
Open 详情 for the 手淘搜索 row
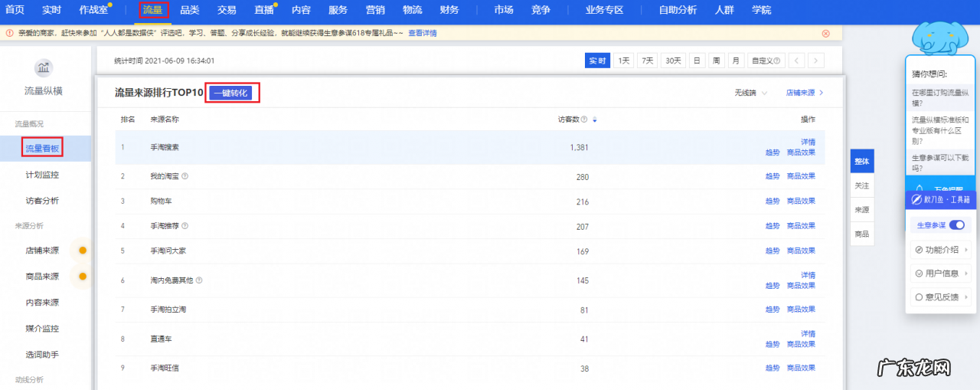[x=808, y=142]
